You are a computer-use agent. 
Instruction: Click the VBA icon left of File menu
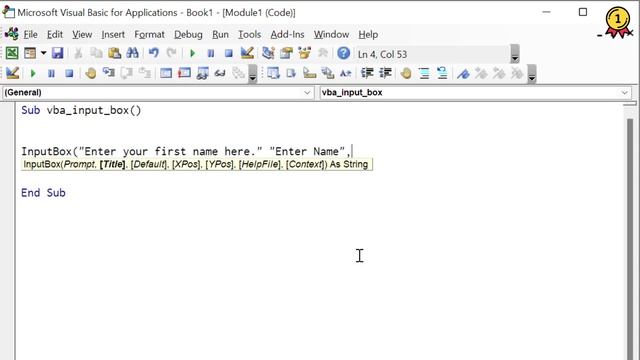click(11, 34)
